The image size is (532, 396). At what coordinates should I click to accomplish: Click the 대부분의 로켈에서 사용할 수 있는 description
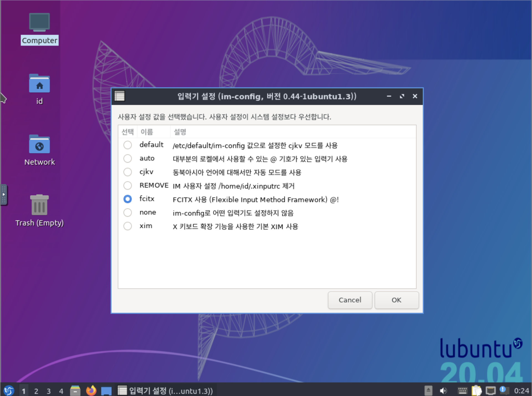(x=260, y=159)
